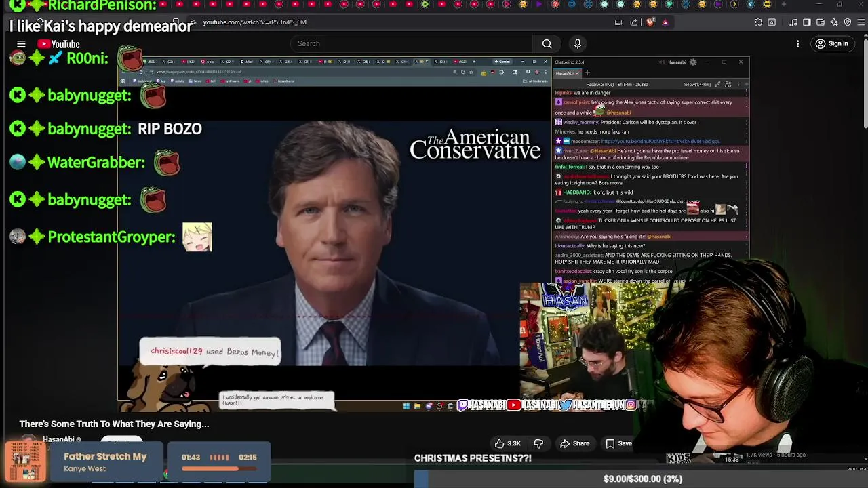This screenshot has height=488, width=868.
Task: Save the video using the Save button
Action: click(x=618, y=443)
